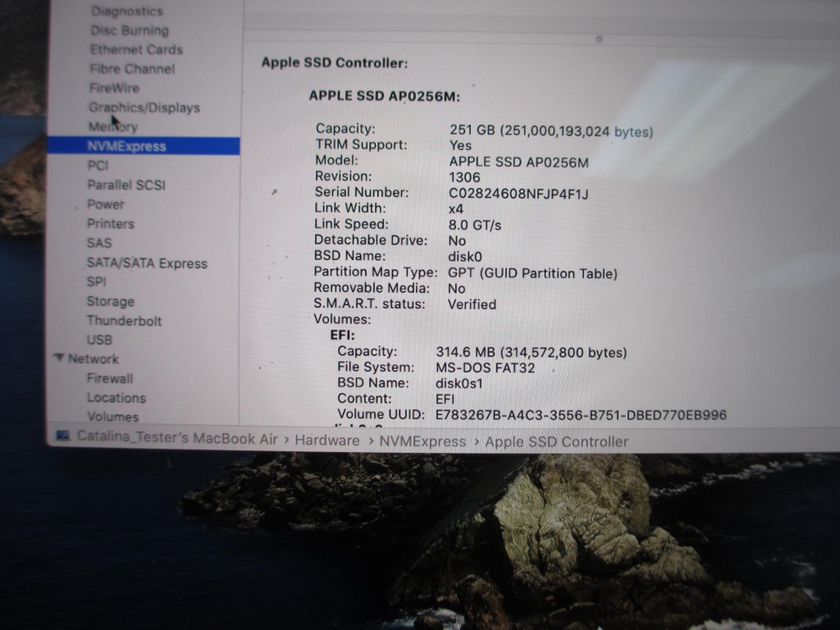Viewport: 840px width, 630px height.
Task: Click Hardware in the path bar
Action: click(x=327, y=441)
